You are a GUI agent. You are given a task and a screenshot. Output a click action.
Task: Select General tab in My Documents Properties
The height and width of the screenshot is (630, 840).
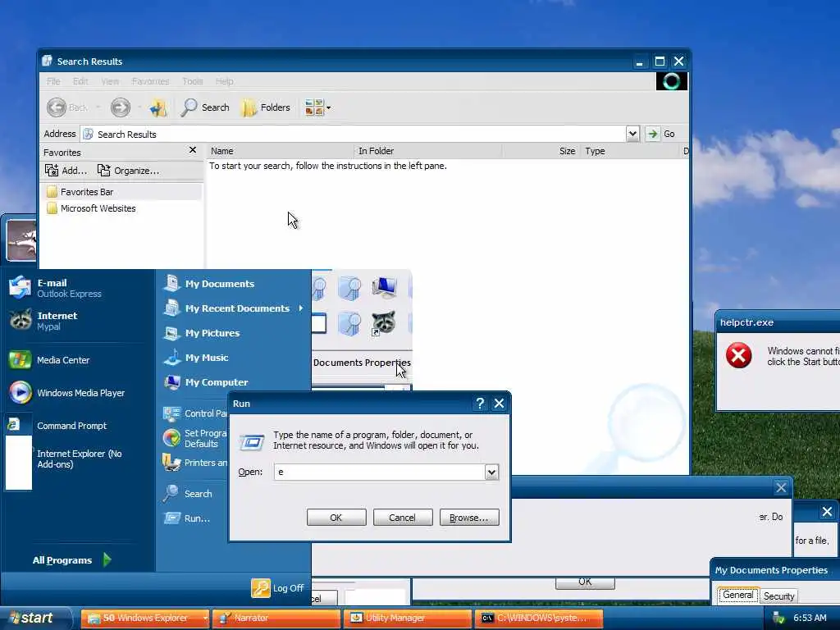pyautogui.click(x=737, y=595)
